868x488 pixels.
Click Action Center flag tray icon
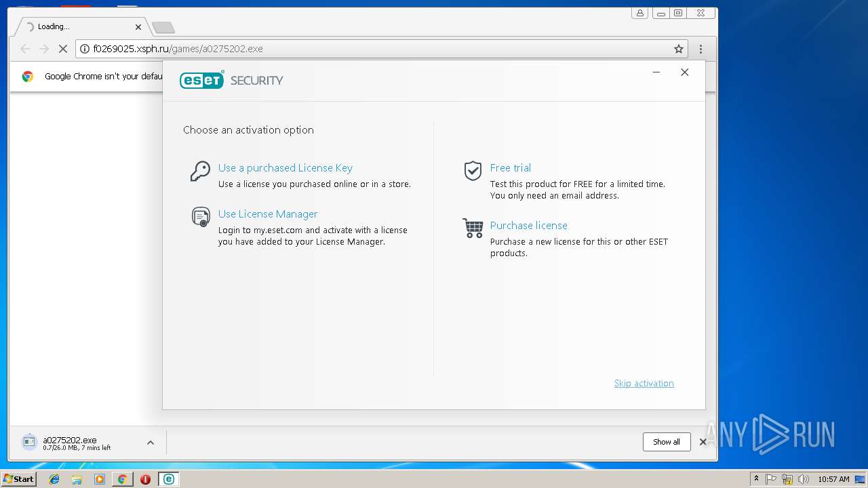pyautogui.click(x=771, y=479)
